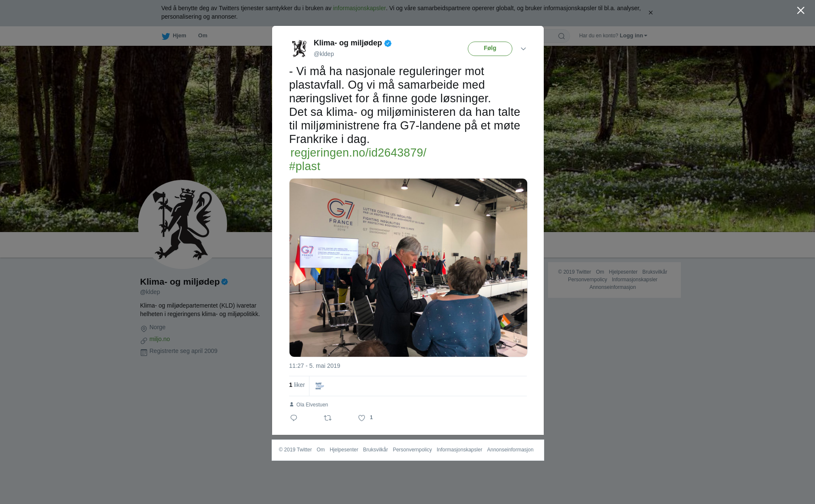
Task: Open the G7 meeting photo
Action: click(408, 268)
